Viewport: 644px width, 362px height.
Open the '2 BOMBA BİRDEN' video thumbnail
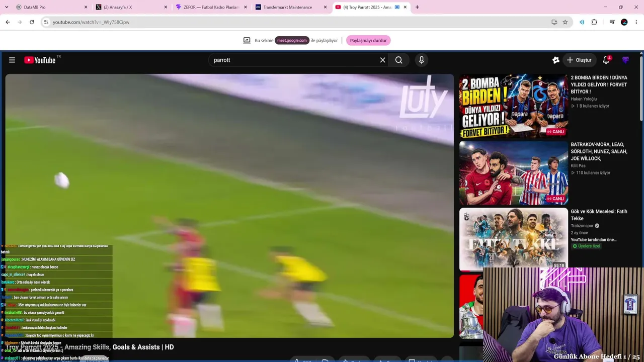click(513, 106)
